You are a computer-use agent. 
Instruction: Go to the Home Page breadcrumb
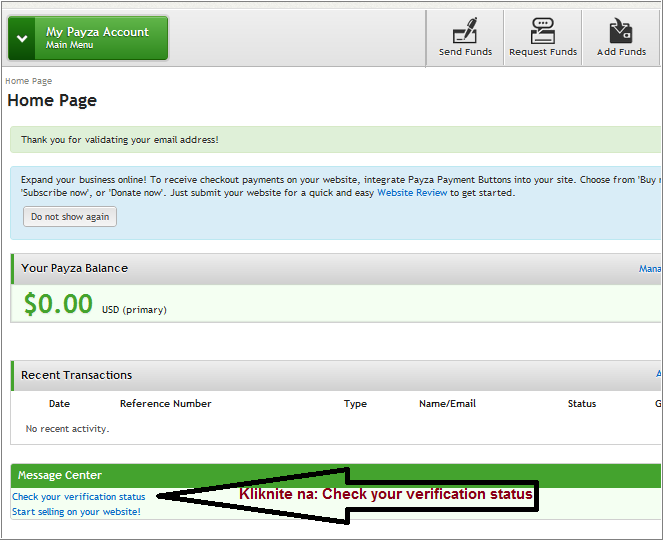click(x=28, y=81)
